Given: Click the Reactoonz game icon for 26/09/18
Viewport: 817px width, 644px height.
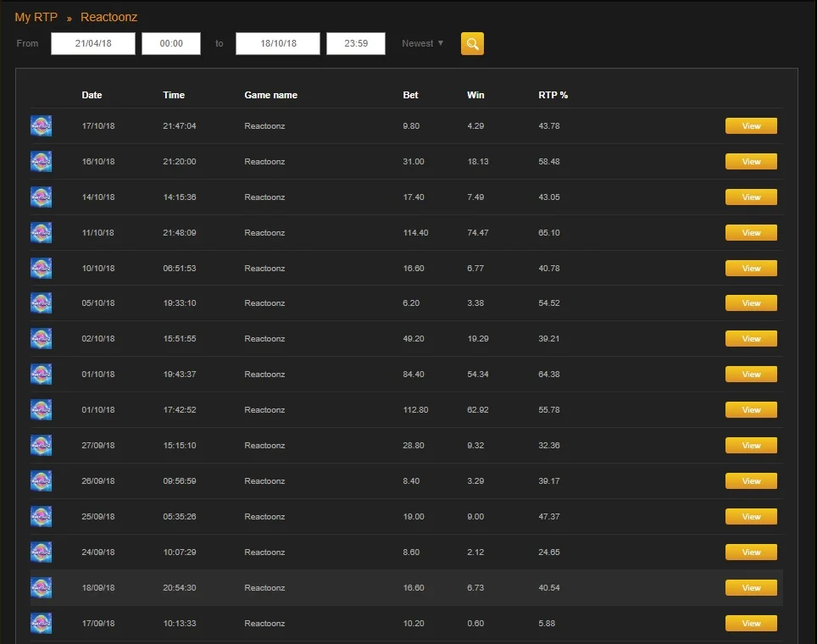Looking at the screenshot, I should point(42,480).
